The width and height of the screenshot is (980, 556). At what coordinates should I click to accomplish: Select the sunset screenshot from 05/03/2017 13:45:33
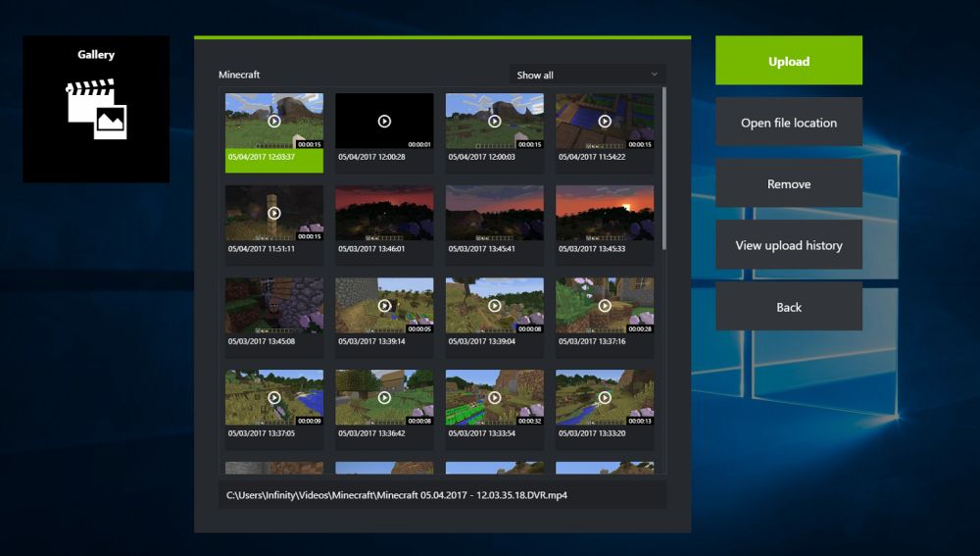click(605, 213)
